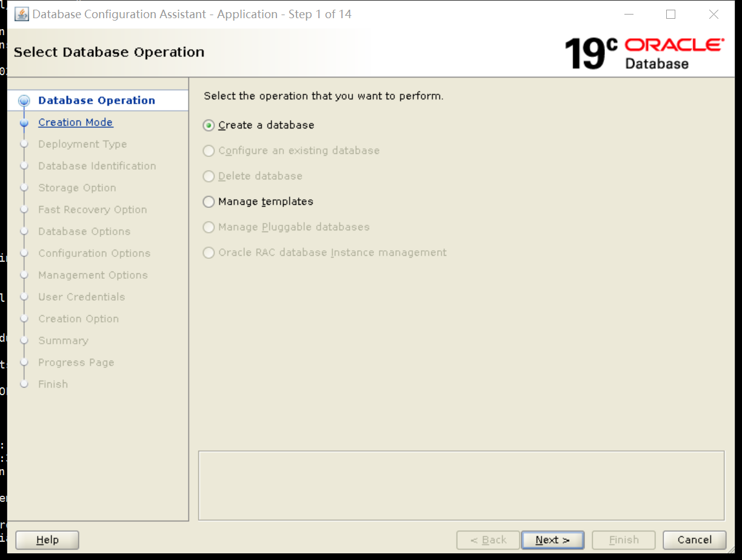
Task: Open Help for this wizard step
Action: pos(47,539)
